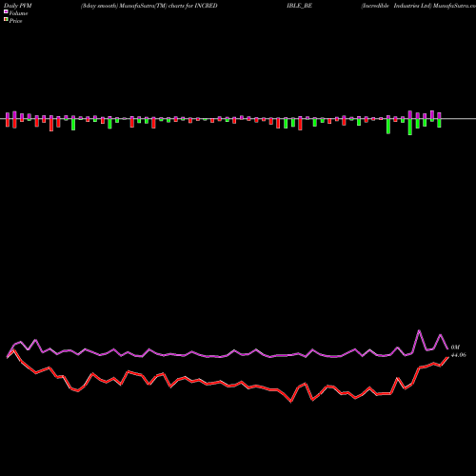
Task: Click the '44.06' last price value
Action: click(x=458, y=355)
